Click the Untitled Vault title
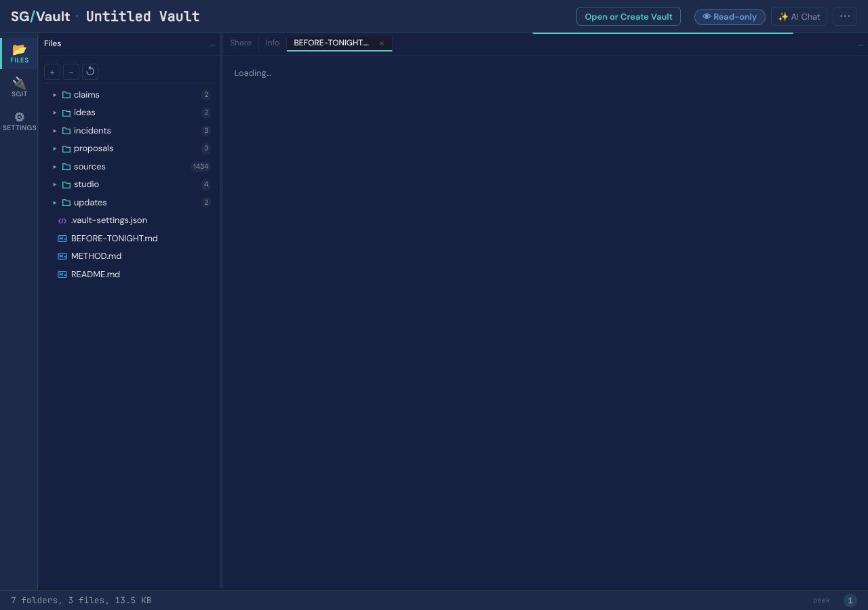Viewport: 868px width, 610px height. [142, 16]
